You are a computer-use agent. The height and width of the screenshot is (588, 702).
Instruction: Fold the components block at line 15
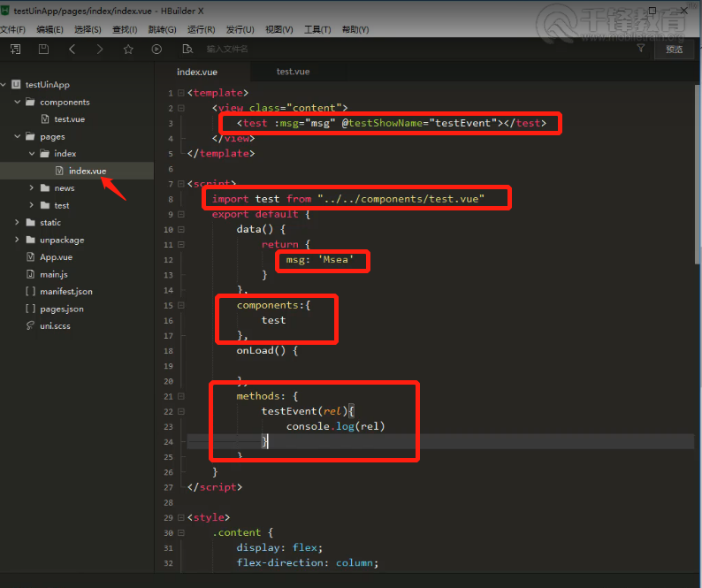tap(181, 305)
